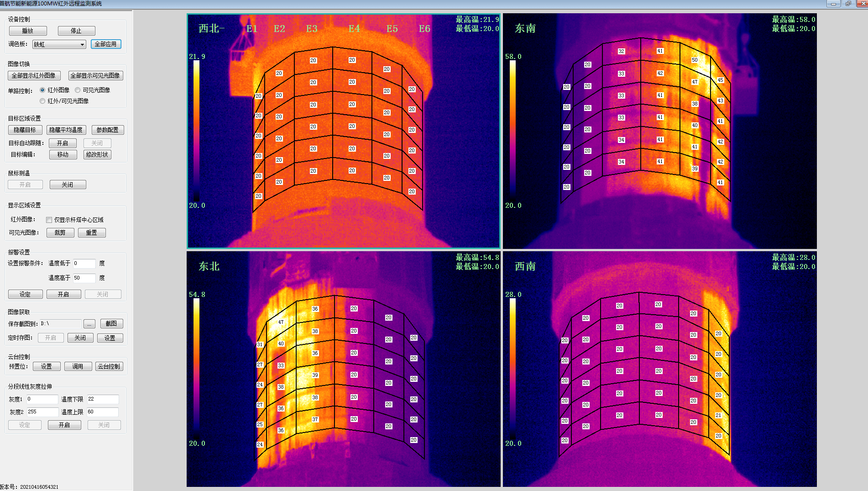Apply palette with 全部应用 button
Screen dimensions: 868x491
106,44
